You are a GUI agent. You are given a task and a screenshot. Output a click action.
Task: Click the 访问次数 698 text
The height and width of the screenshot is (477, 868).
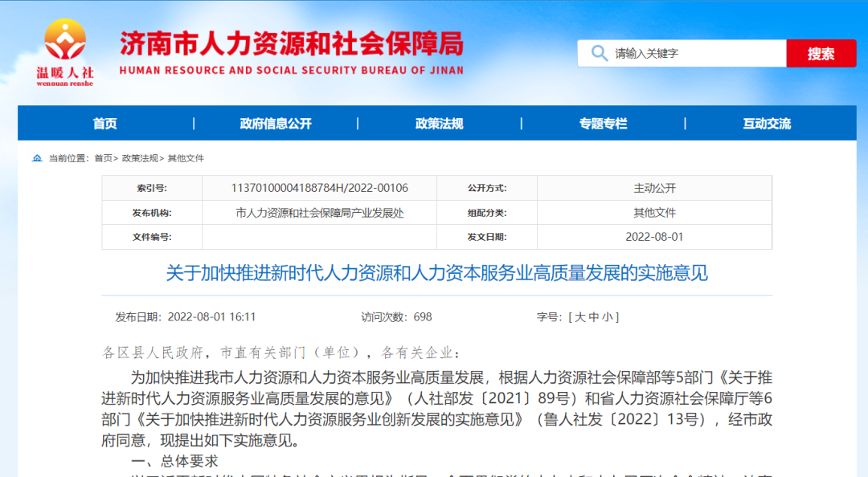396,317
